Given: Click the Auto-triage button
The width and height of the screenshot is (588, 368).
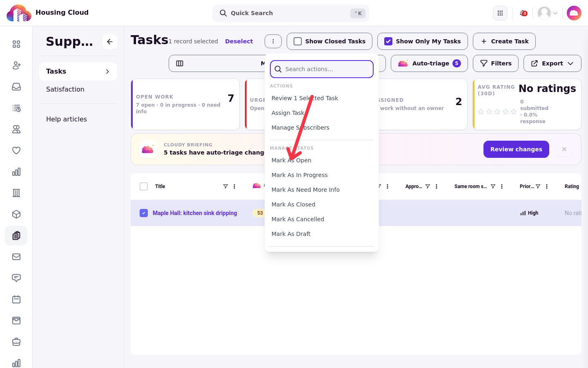Looking at the screenshot, I should tap(429, 63).
